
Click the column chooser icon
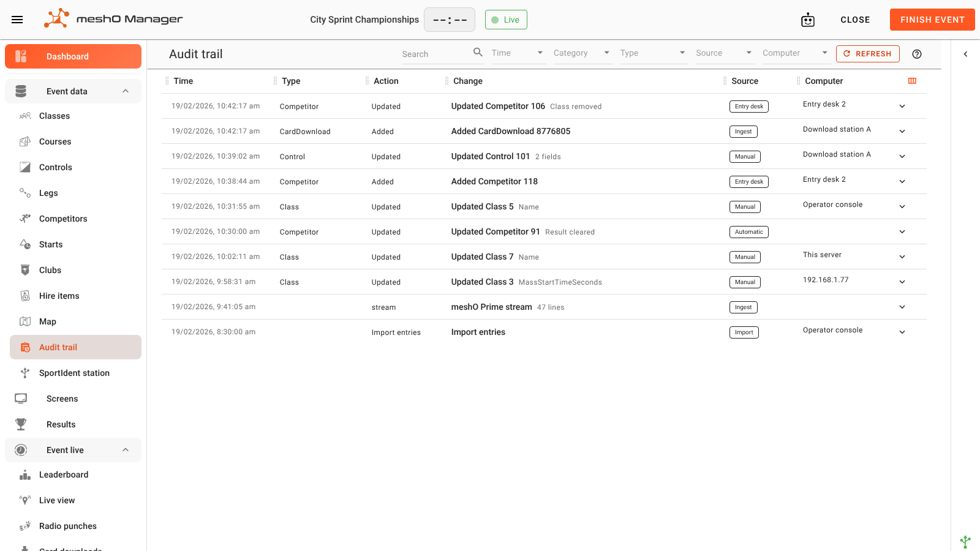[912, 81]
